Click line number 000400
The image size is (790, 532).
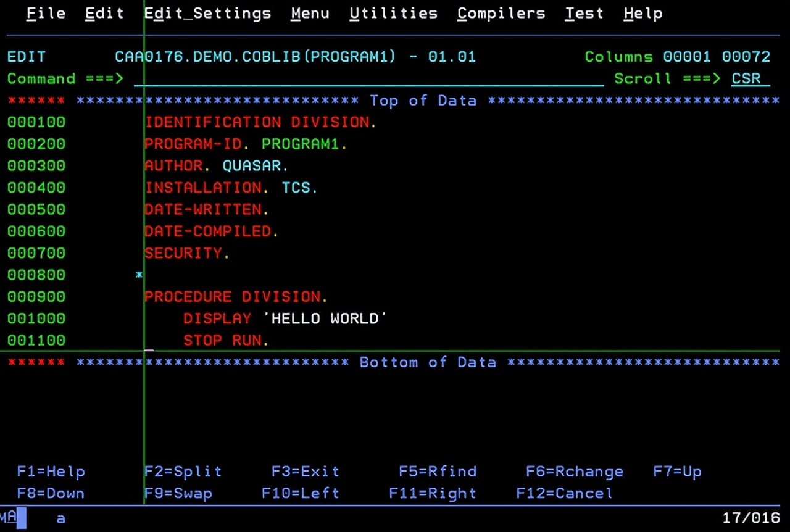[36, 188]
